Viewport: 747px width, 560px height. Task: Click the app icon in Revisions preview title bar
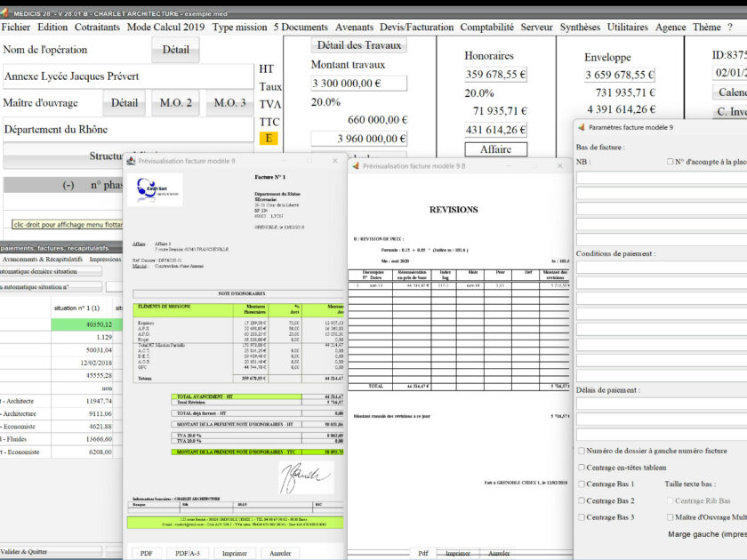356,165
